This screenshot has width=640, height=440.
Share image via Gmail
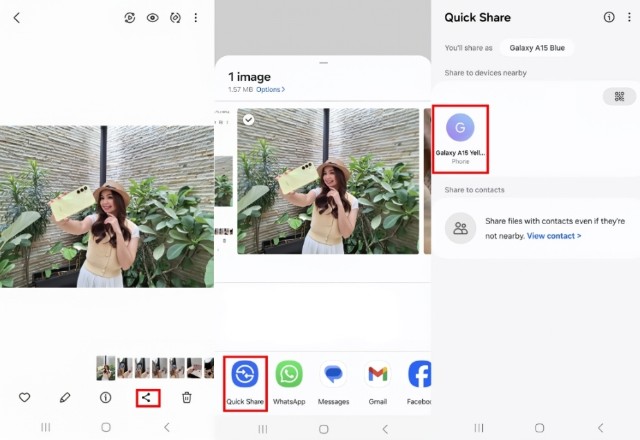(x=377, y=375)
